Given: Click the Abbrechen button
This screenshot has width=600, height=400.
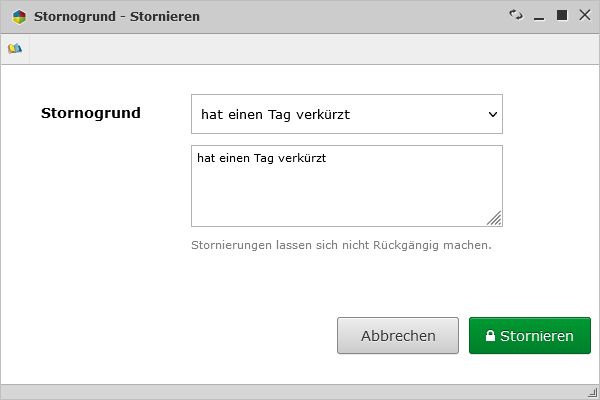Looking at the screenshot, I should [x=398, y=336].
